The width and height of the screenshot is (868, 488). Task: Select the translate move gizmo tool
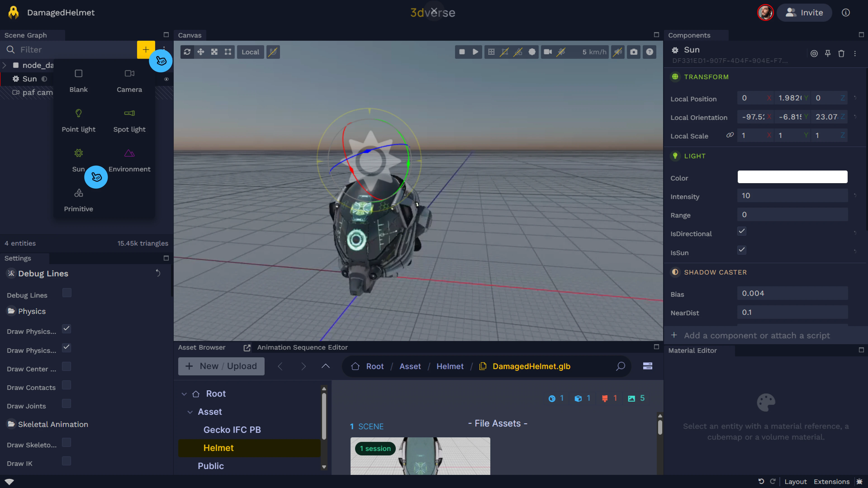201,52
